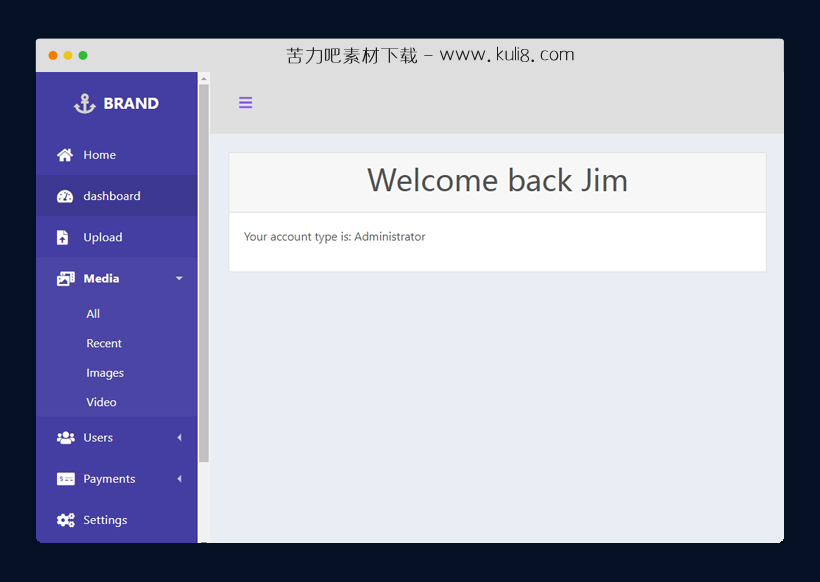Click the Payments card icon
The image size is (820, 582).
65,479
